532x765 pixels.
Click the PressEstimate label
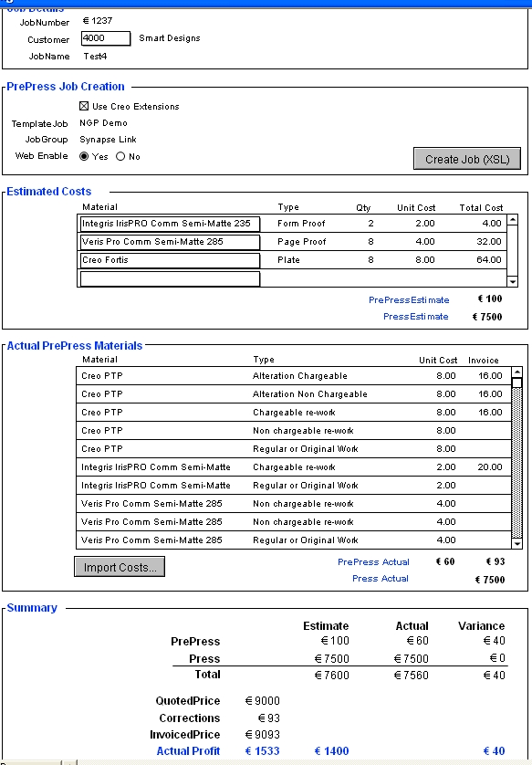[415, 317]
